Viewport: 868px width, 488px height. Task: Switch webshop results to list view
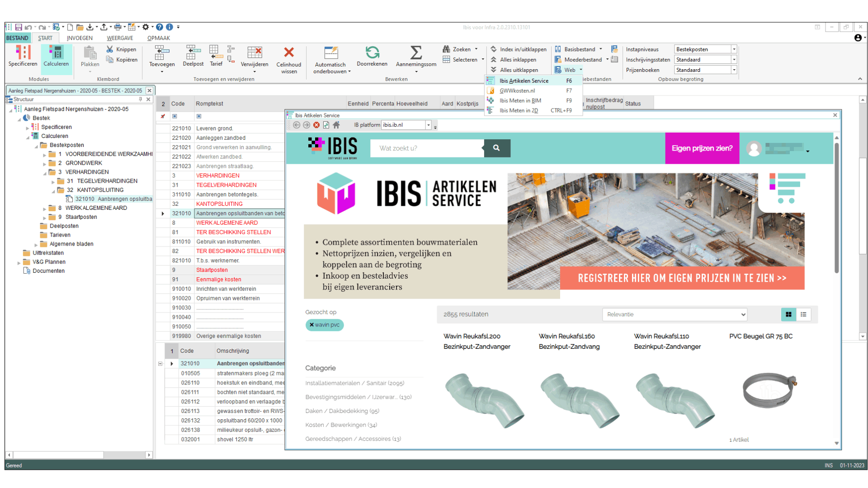tap(803, 314)
